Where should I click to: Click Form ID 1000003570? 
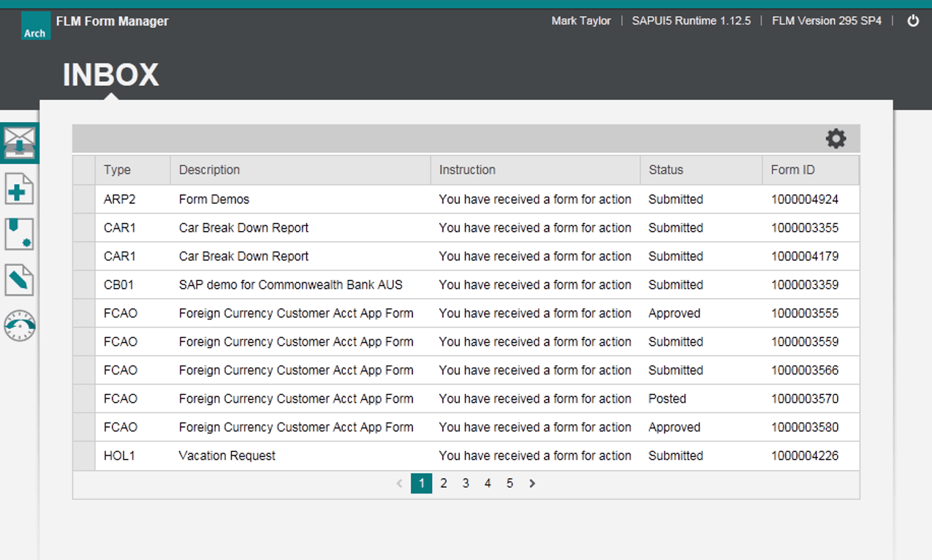click(x=805, y=398)
